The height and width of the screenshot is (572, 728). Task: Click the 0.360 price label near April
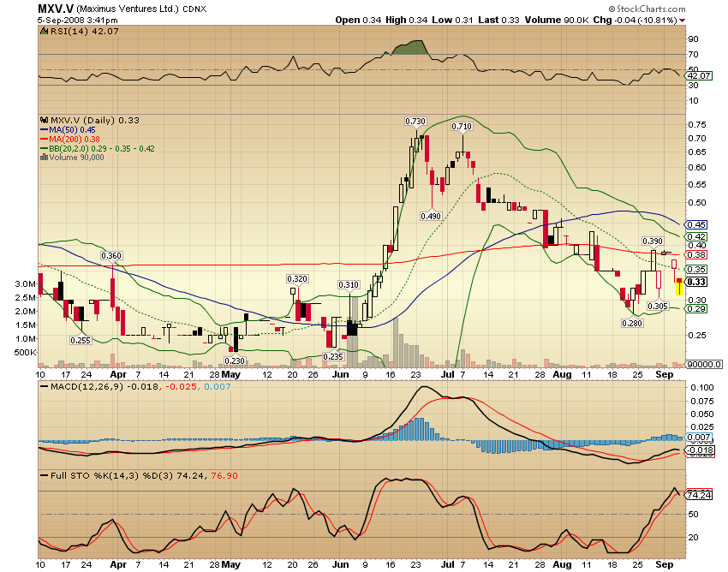(111, 255)
